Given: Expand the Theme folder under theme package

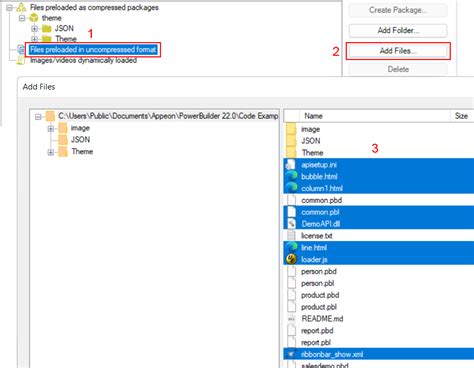Looking at the screenshot, I should point(34,39).
